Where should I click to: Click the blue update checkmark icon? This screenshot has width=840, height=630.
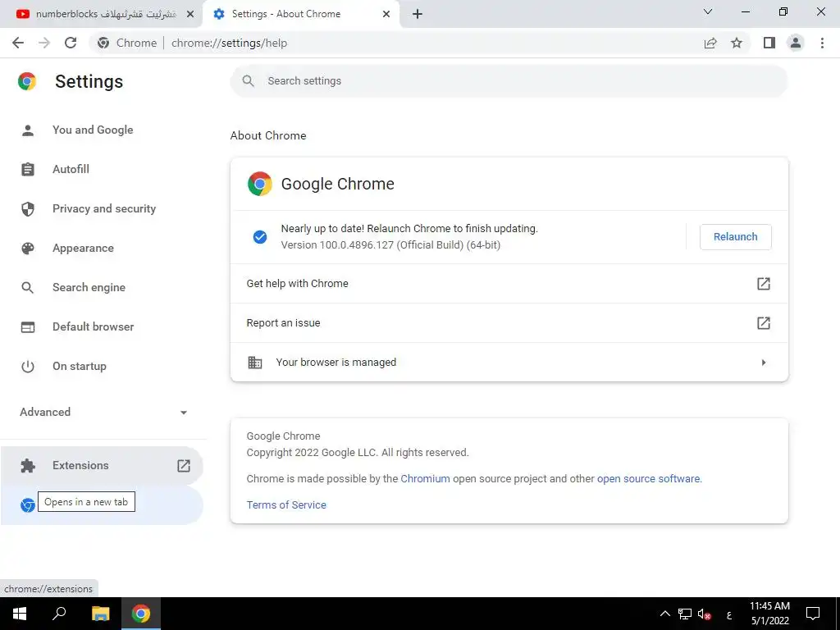(x=260, y=237)
